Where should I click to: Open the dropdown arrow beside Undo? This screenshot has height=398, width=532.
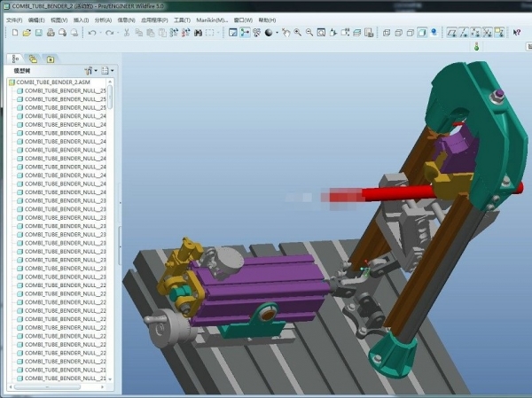(x=99, y=33)
